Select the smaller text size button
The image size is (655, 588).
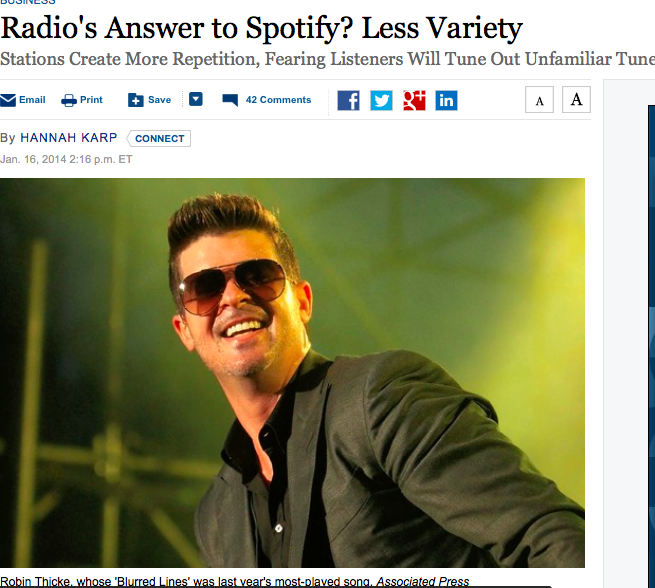(539, 100)
